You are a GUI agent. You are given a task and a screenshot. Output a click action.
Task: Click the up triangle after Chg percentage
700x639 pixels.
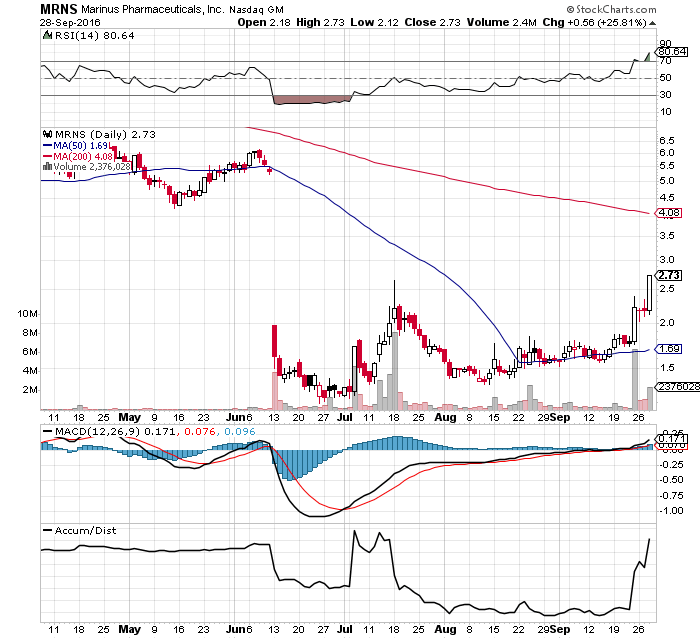(652, 23)
